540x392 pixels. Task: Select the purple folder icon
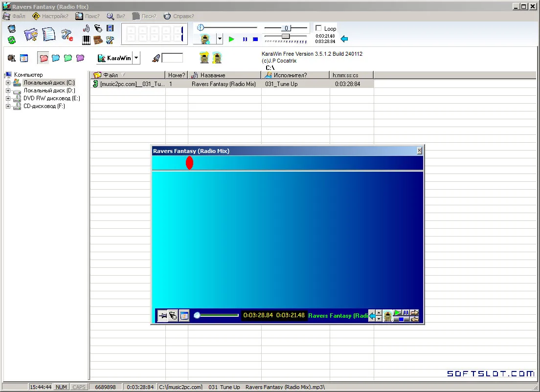tap(80, 58)
